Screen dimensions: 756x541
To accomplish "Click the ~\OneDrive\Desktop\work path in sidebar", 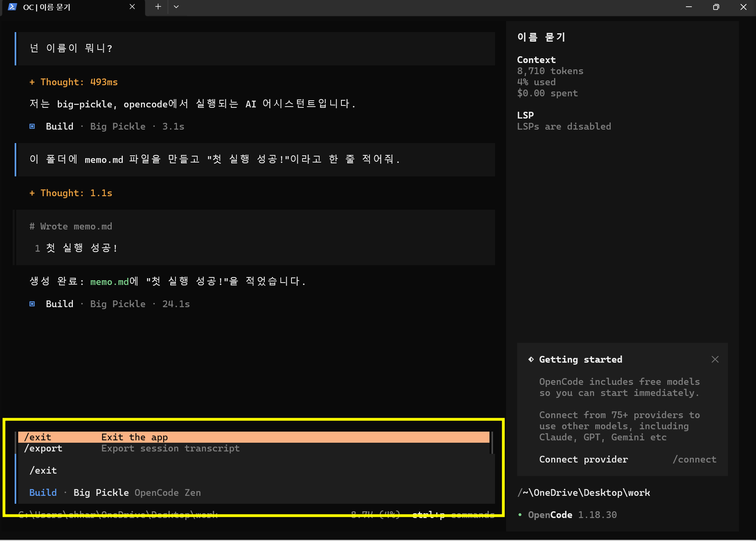I will tap(583, 493).
